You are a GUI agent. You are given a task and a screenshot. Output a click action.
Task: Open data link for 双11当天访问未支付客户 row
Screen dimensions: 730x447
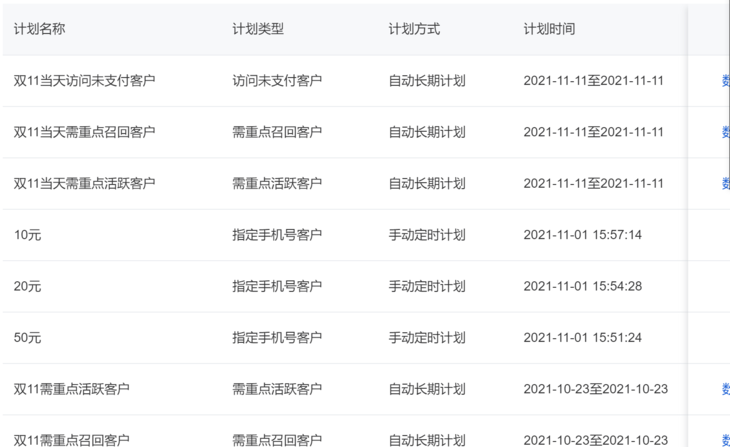click(726, 81)
